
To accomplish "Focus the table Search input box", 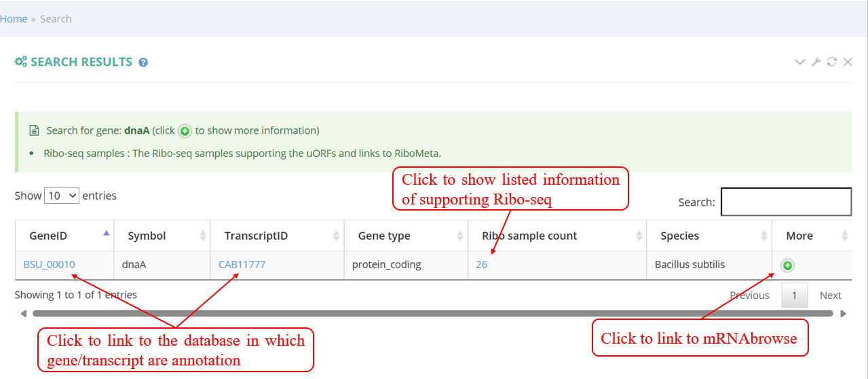I will pos(786,202).
